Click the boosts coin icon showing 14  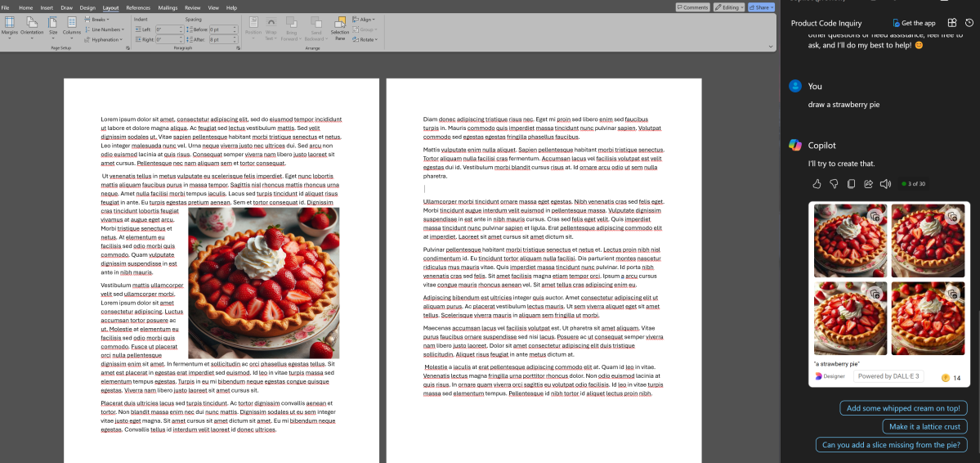(x=945, y=377)
